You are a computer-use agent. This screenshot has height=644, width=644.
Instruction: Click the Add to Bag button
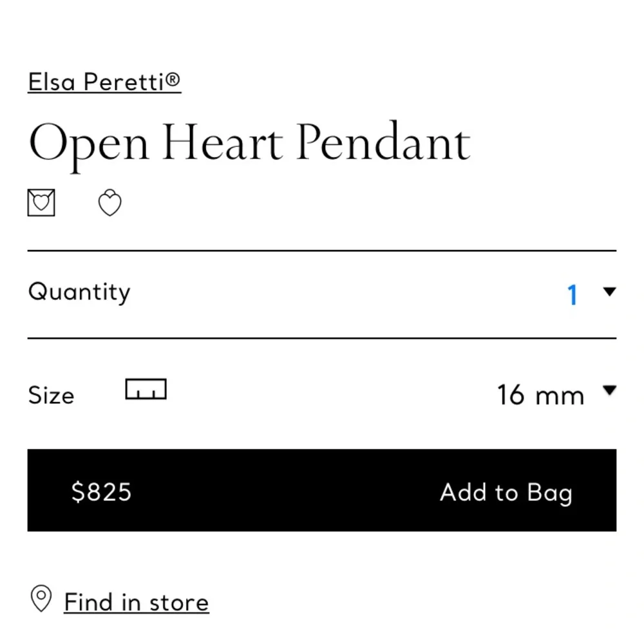click(506, 492)
